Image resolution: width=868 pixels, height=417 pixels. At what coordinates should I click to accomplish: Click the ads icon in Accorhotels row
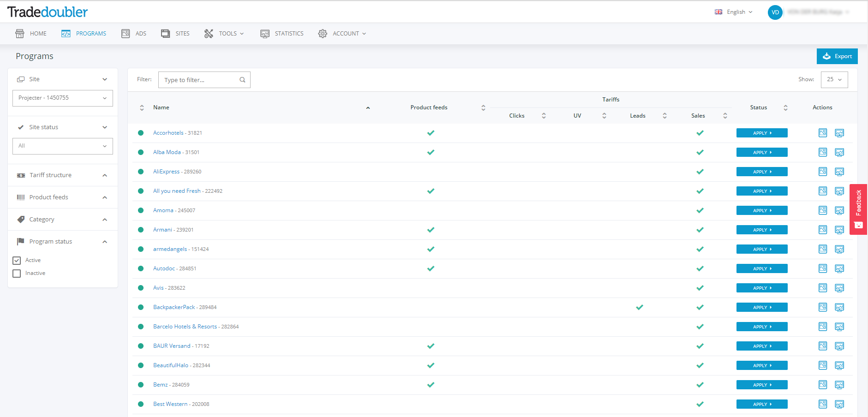pos(822,133)
